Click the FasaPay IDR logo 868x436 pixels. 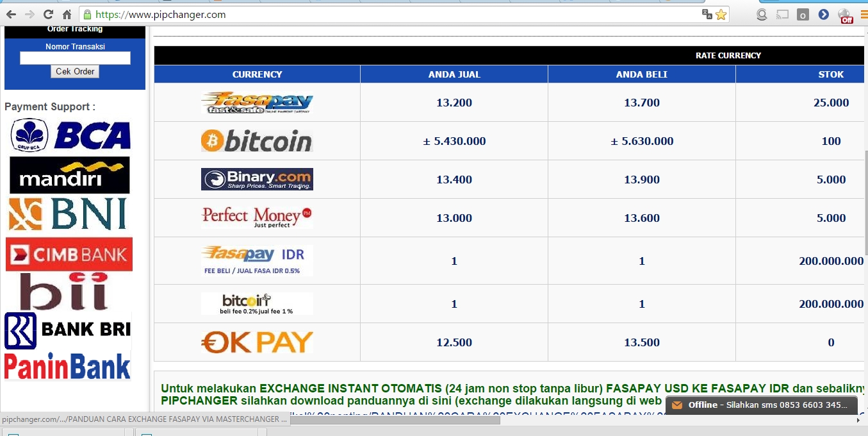tap(257, 260)
